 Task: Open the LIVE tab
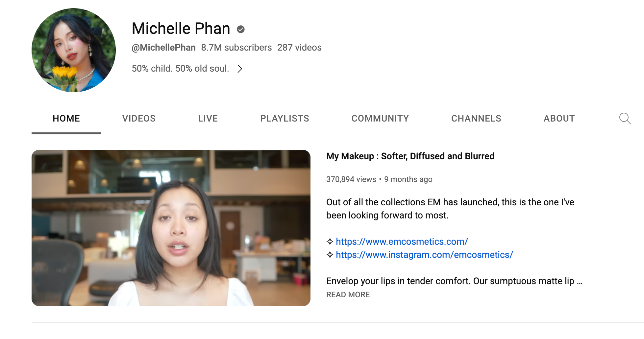click(x=208, y=119)
